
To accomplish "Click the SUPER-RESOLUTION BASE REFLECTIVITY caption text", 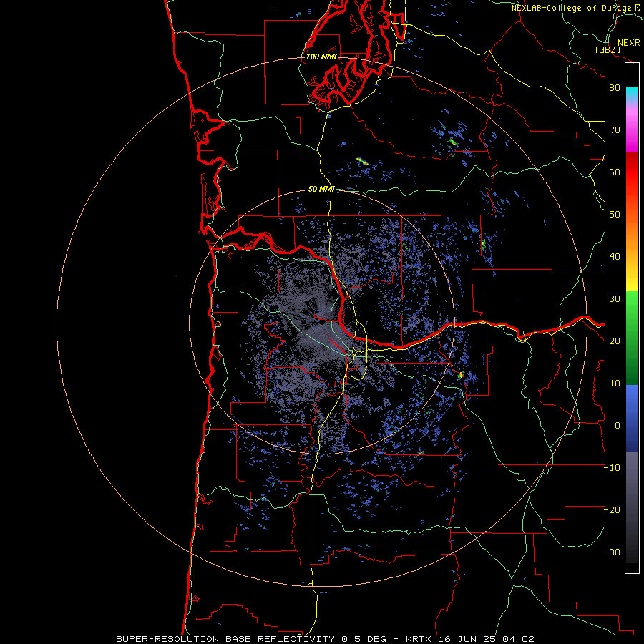I will tap(225, 639).
